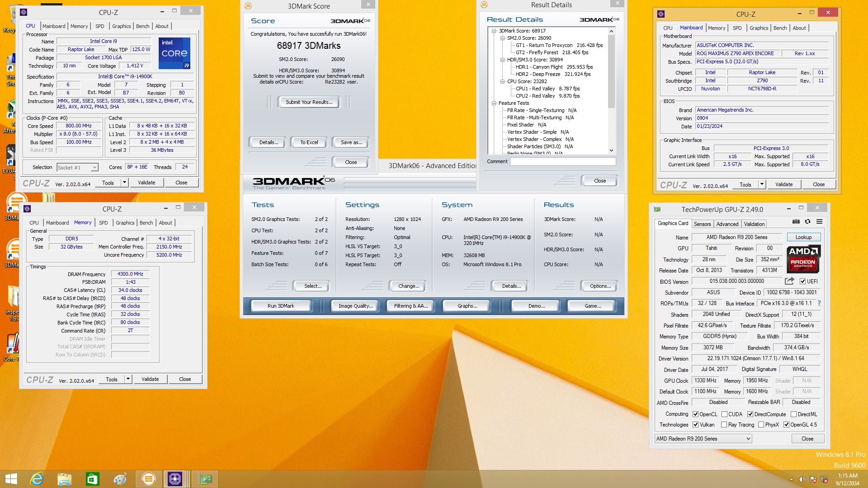Viewport: 868px width, 488px height.
Task: Click the Result Details window title icon
Action: tap(484, 5)
